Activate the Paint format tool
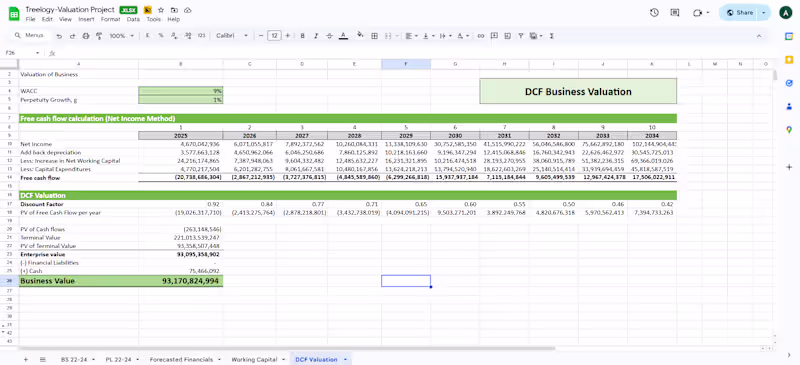800x365 pixels. tap(99, 36)
